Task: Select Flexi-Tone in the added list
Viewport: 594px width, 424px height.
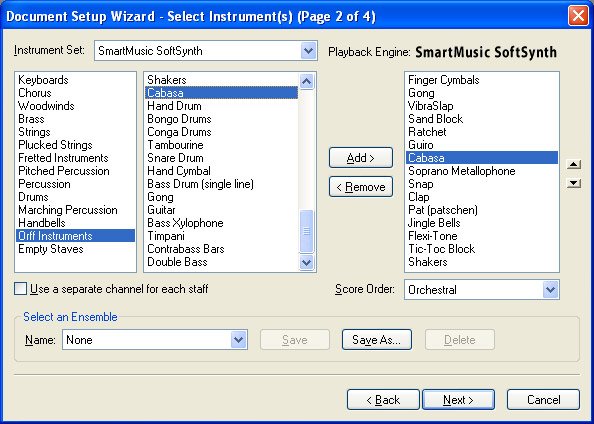Action: (482, 236)
